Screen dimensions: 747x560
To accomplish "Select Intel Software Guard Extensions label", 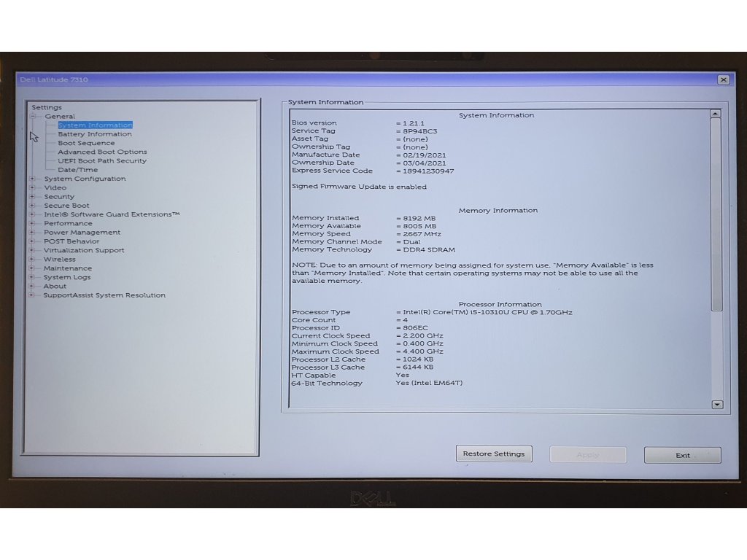I will (x=112, y=214).
